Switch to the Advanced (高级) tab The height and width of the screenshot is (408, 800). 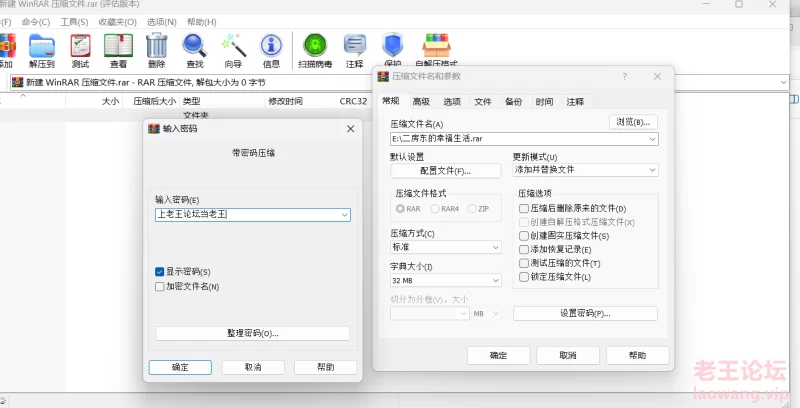(421, 102)
